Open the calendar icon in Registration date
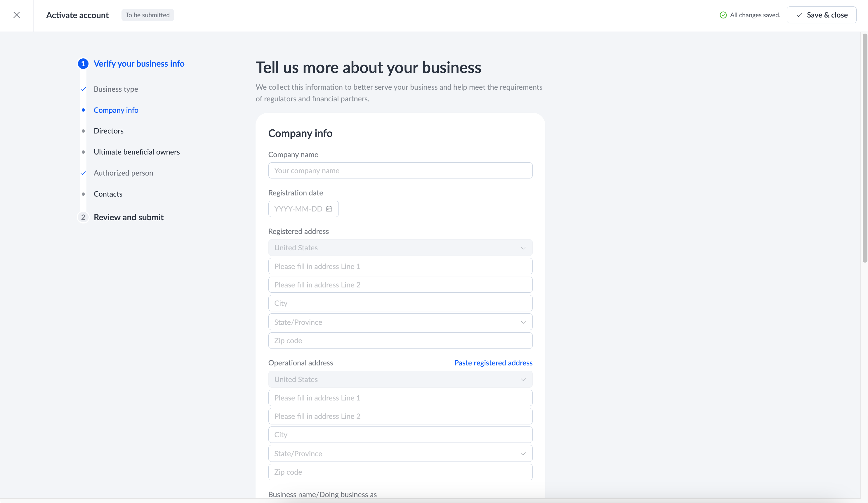 tap(329, 209)
